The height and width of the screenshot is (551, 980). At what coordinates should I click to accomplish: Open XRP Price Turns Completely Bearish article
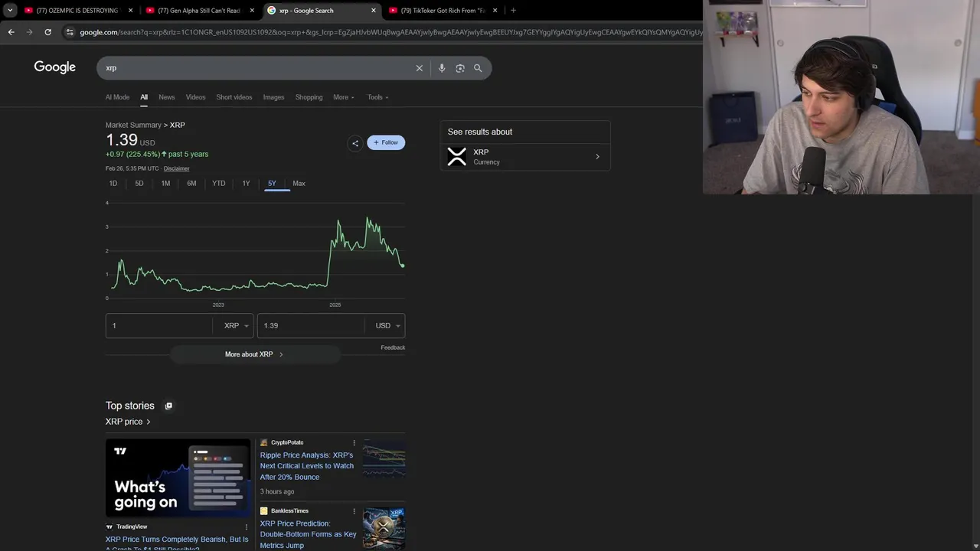(177, 543)
